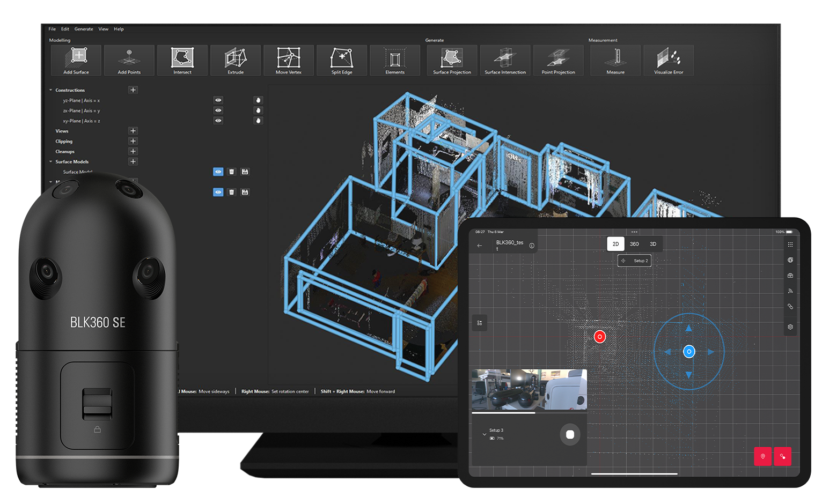The width and height of the screenshot is (822, 504).
Task: Expand the Setup 3 chevron on tablet
Action: (x=485, y=434)
